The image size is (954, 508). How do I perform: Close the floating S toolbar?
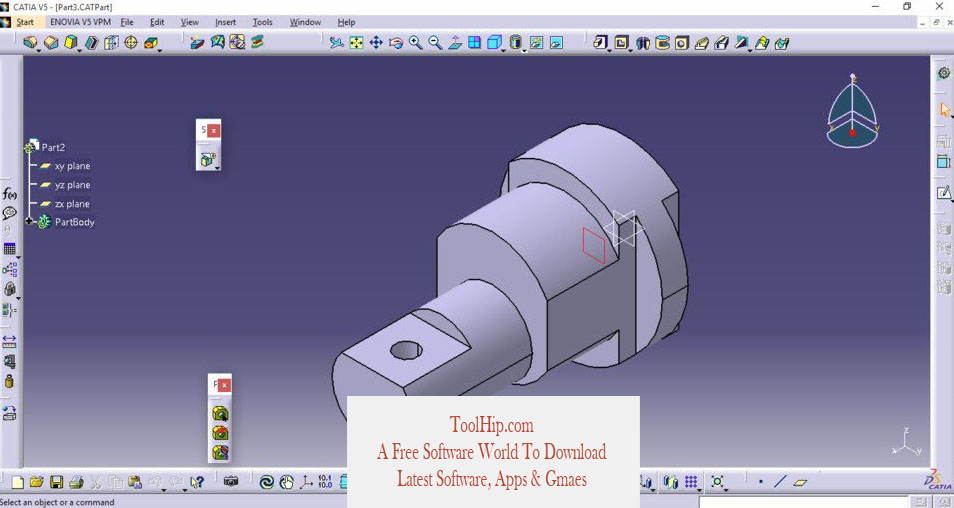point(214,130)
